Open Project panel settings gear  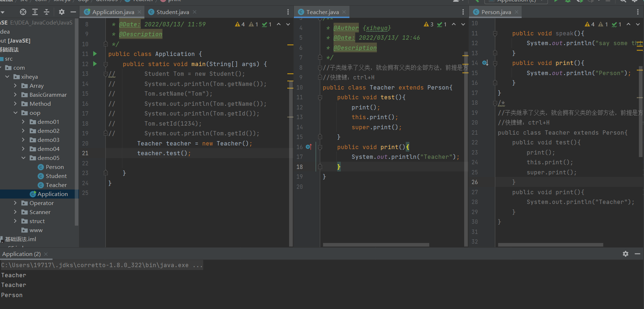[x=62, y=12]
